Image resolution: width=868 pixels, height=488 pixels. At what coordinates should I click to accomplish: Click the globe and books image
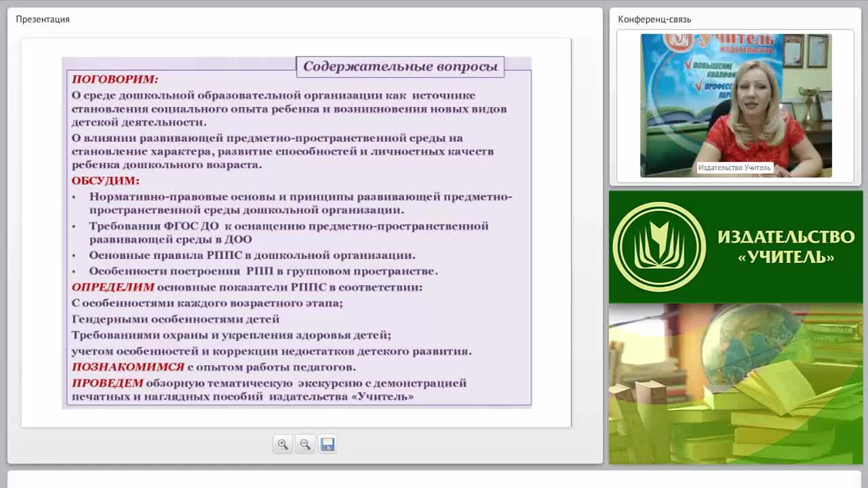[736, 384]
